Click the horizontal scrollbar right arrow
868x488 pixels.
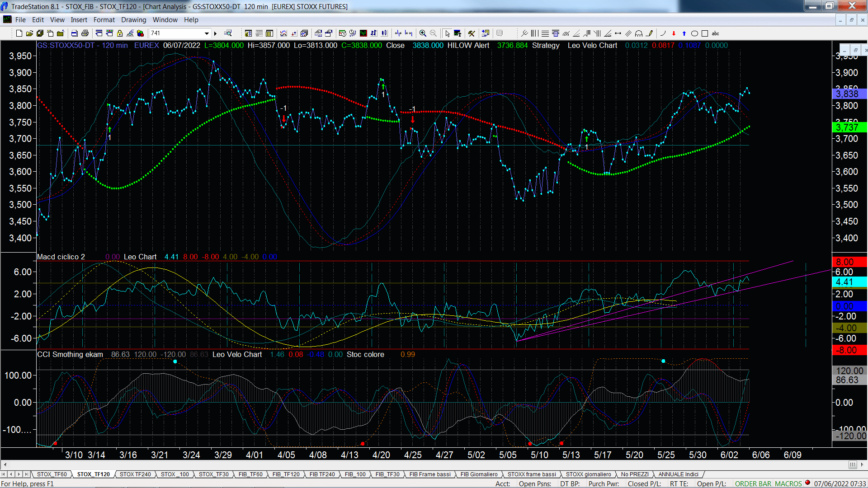[x=863, y=465]
